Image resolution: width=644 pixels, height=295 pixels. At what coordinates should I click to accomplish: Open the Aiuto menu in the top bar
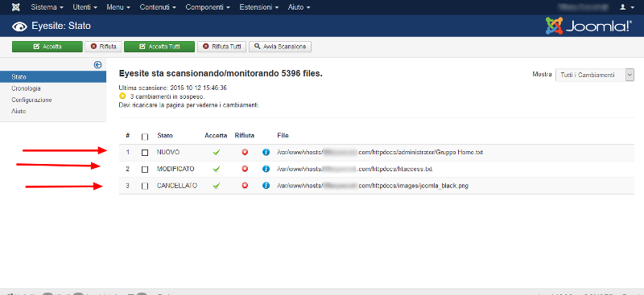(299, 7)
